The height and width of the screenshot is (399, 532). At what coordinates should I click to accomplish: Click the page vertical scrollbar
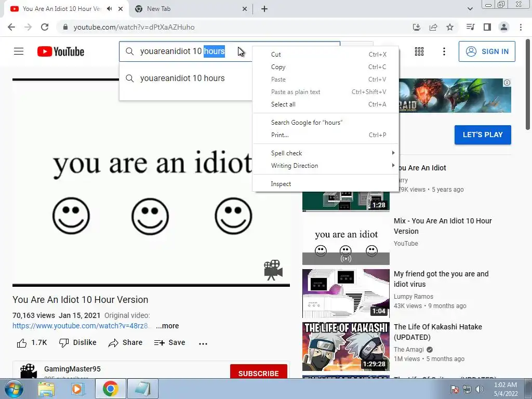click(x=528, y=85)
